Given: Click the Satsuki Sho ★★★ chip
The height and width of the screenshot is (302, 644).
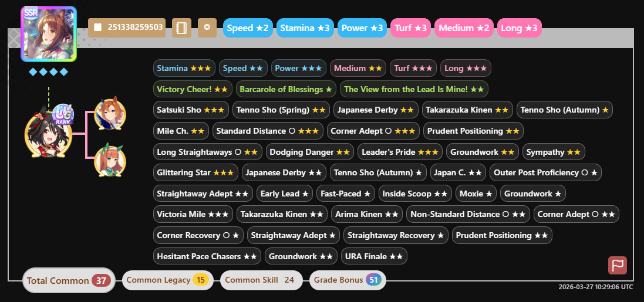Looking at the screenshot, I should (191, 110).
